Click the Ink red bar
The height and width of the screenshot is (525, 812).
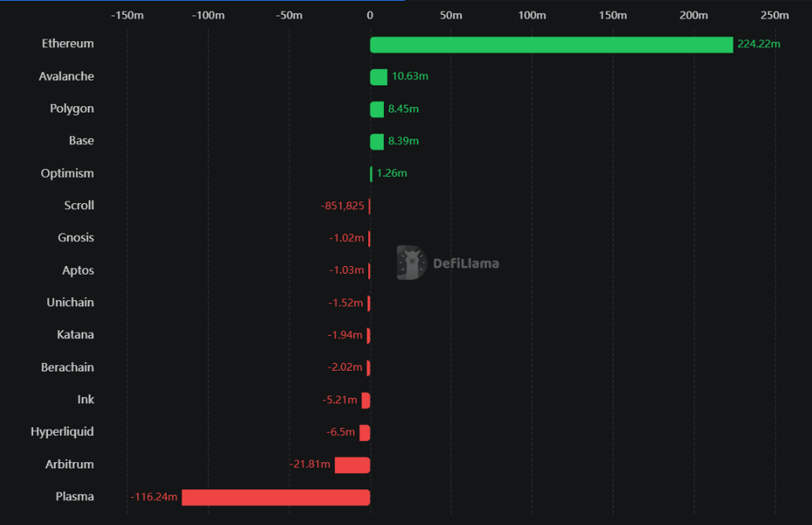(366, 401)
